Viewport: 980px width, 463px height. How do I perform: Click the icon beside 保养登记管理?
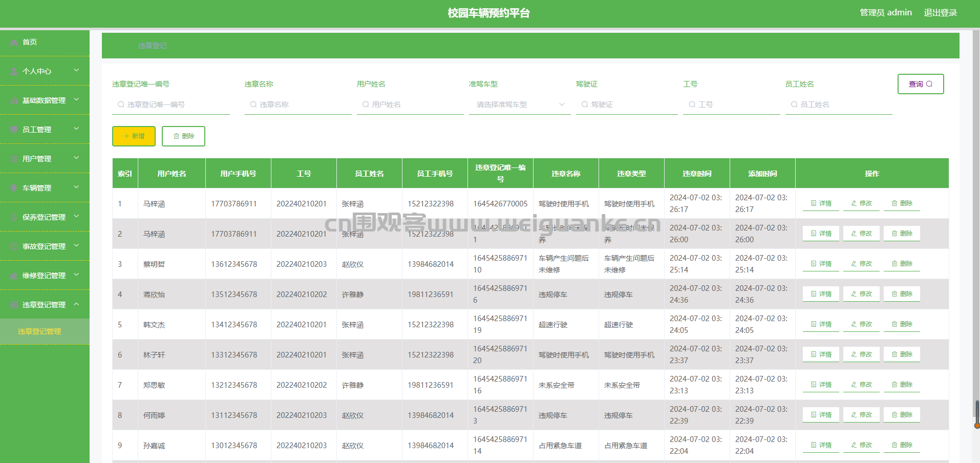[x=14, y=218]
